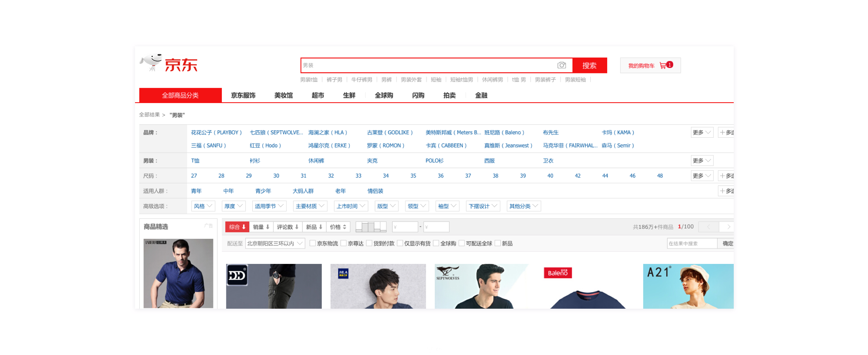
Task: Select the POLO衫 category link
Action: 435,161
